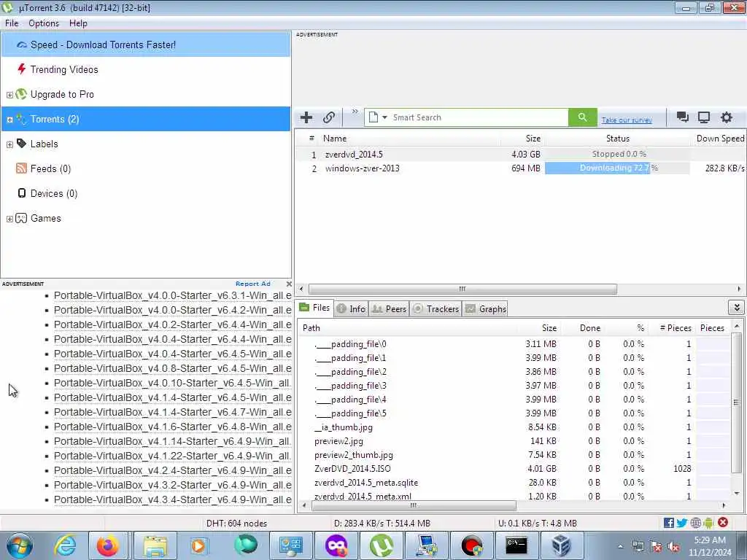Click red network error icon in status bar
Image resolution: width=747 pixels, height=560 pixels.
[x=723, y=522]
